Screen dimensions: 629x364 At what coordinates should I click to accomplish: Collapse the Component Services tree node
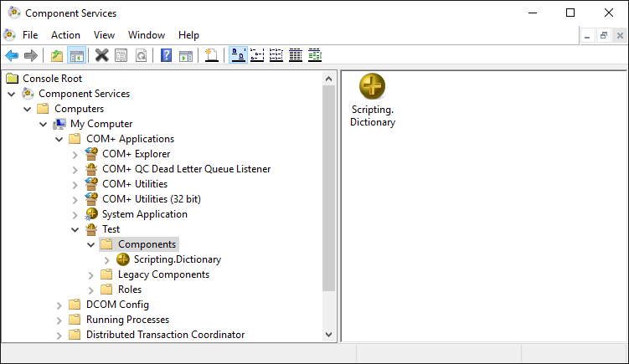click(12, 95)
